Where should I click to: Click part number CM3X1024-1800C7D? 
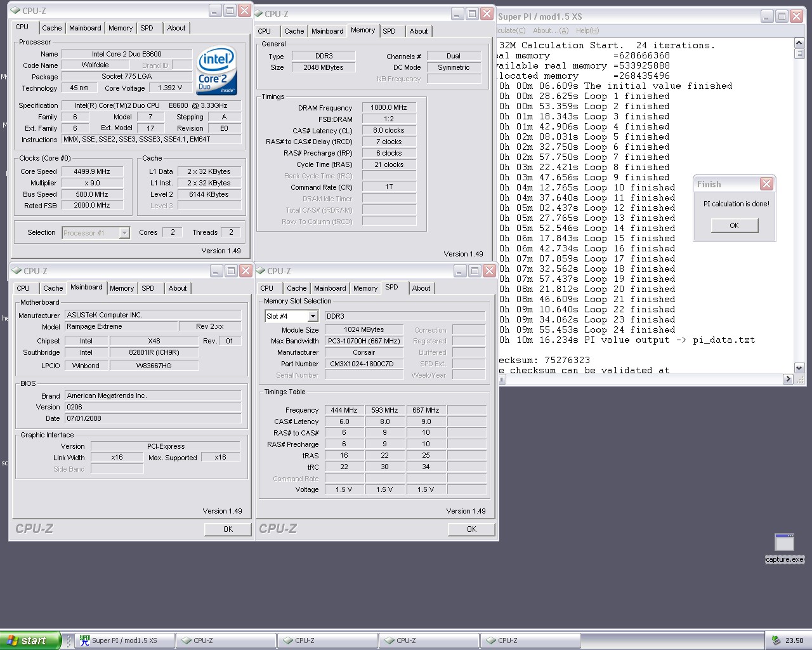click(364, 364)
